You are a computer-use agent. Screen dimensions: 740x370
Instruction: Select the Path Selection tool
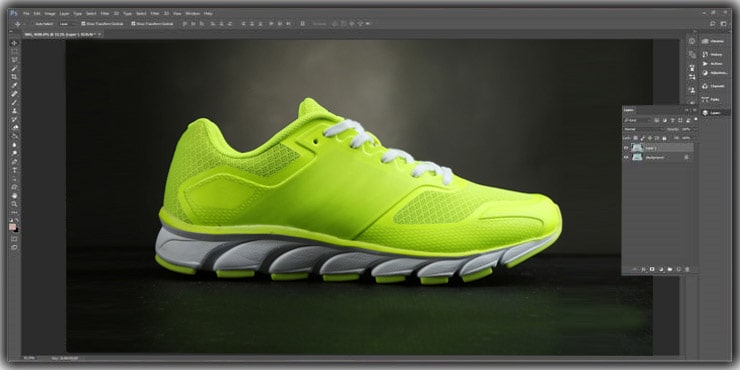click(14, 179)
